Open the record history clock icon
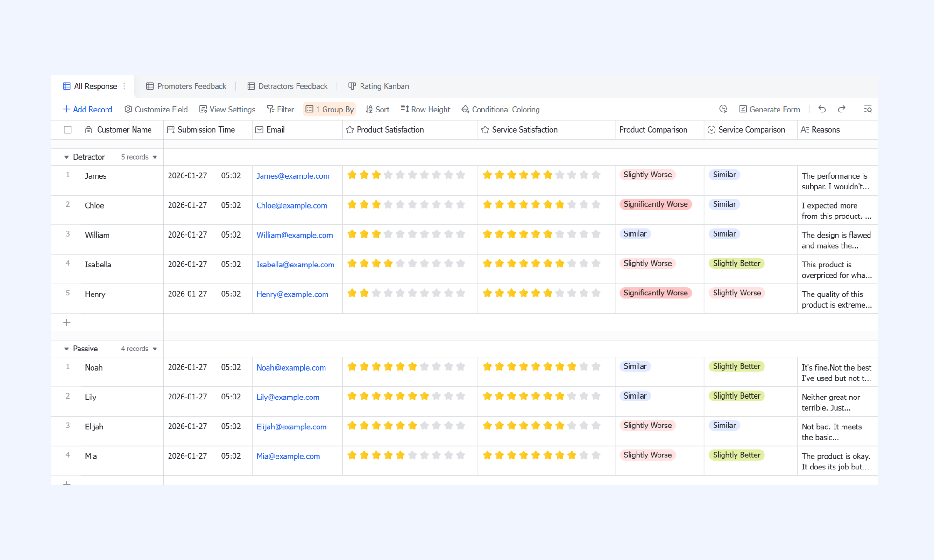The height and width of the screenshot is (560, 934). click(x=723, y=109)
